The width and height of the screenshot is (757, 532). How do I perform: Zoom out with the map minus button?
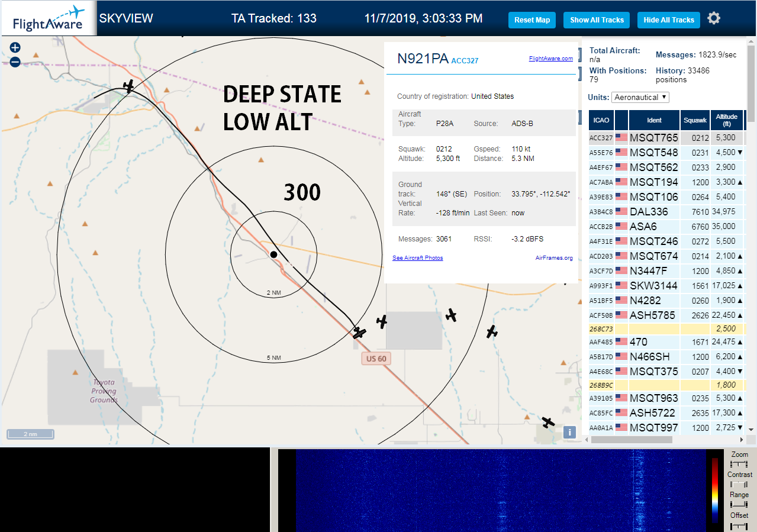tap(15, 62)
